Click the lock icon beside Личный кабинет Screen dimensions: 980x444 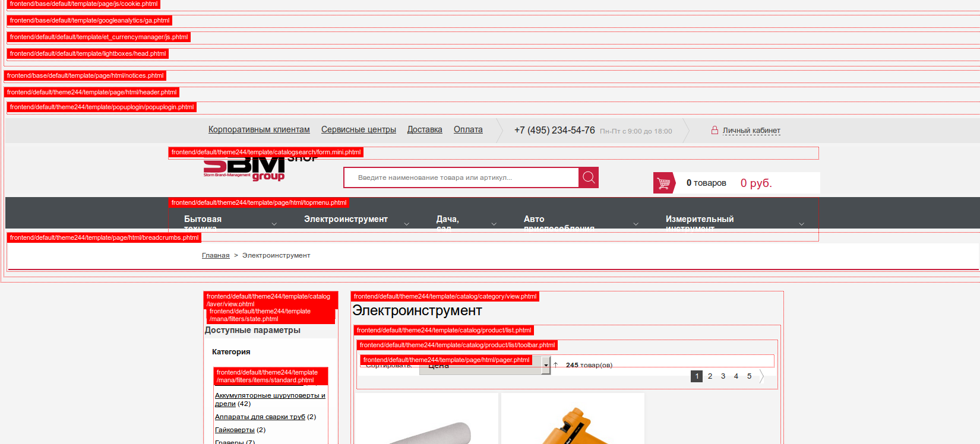(x=715, y=130)
